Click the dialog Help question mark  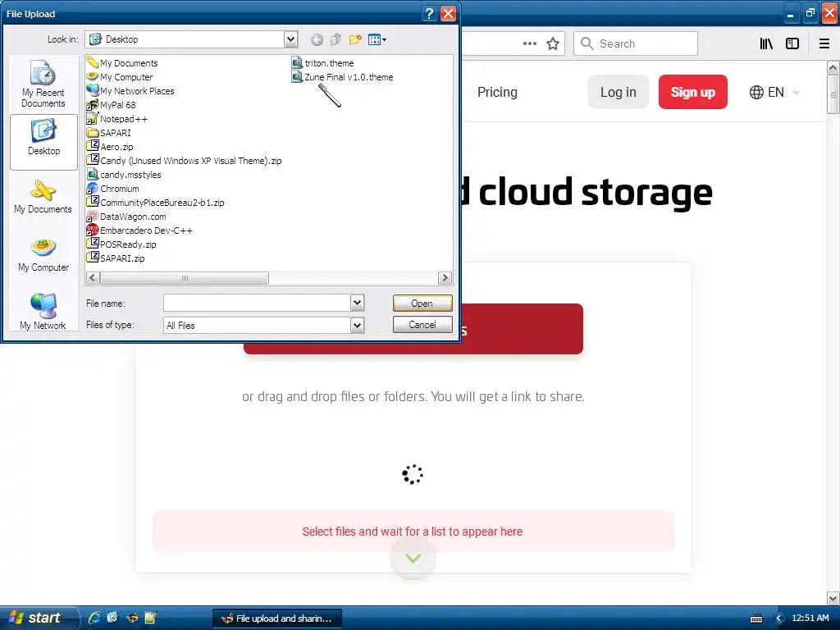[x=429, y=13]
